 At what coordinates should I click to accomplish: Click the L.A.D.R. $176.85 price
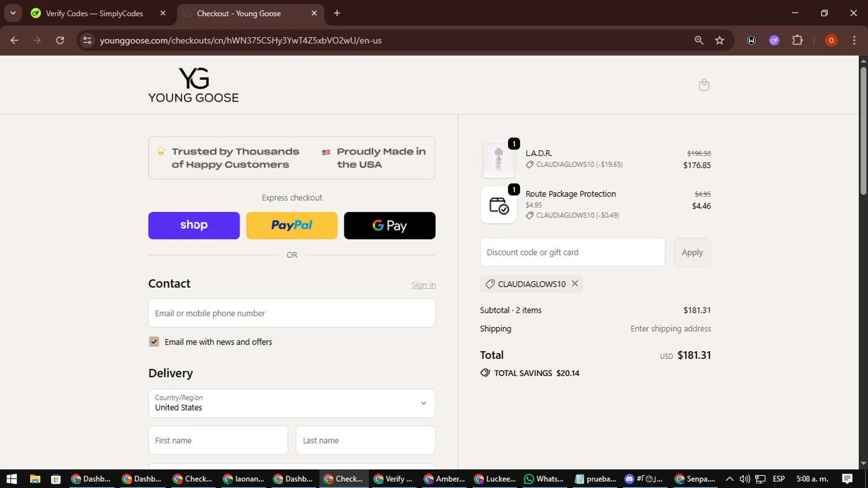coord(697,166)
